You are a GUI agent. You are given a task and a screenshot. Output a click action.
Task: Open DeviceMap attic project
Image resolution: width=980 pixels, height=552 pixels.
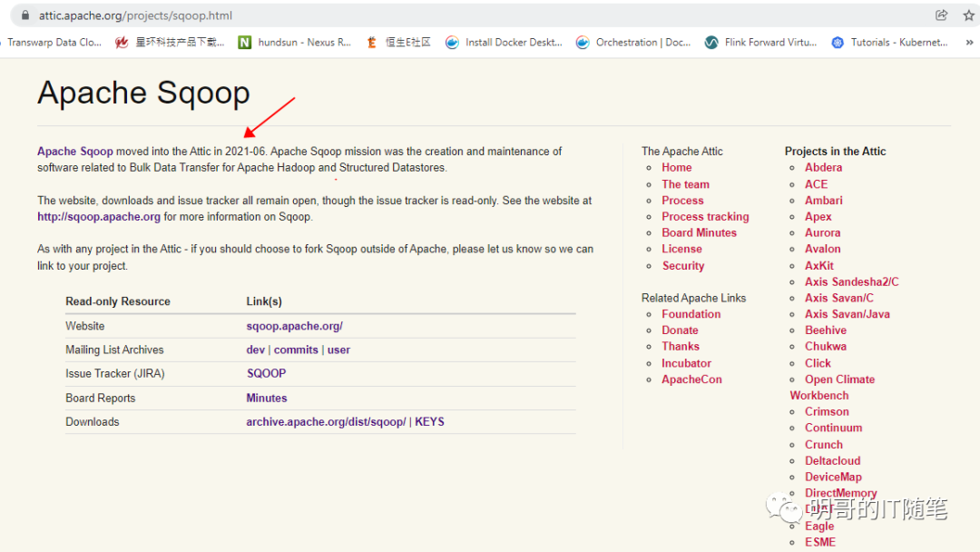[x=833, y=477]
